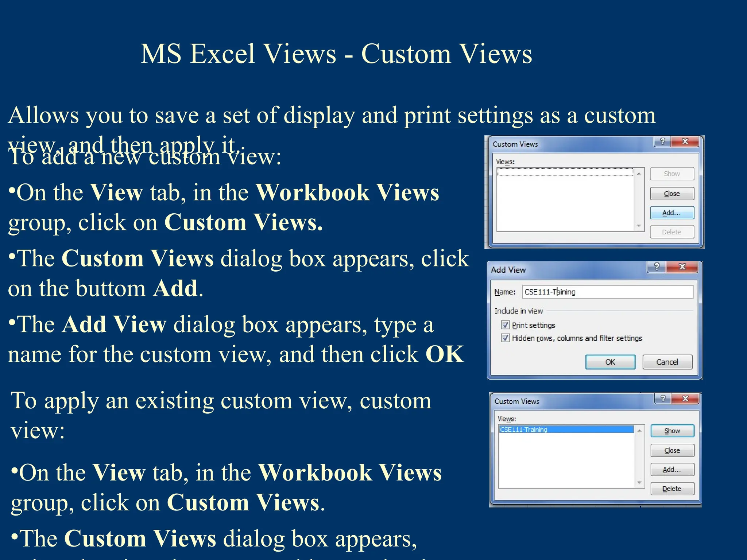The image size is (747, 560).
Task: Select CSE111-Training in the Views list
Action: coord(566,429)
